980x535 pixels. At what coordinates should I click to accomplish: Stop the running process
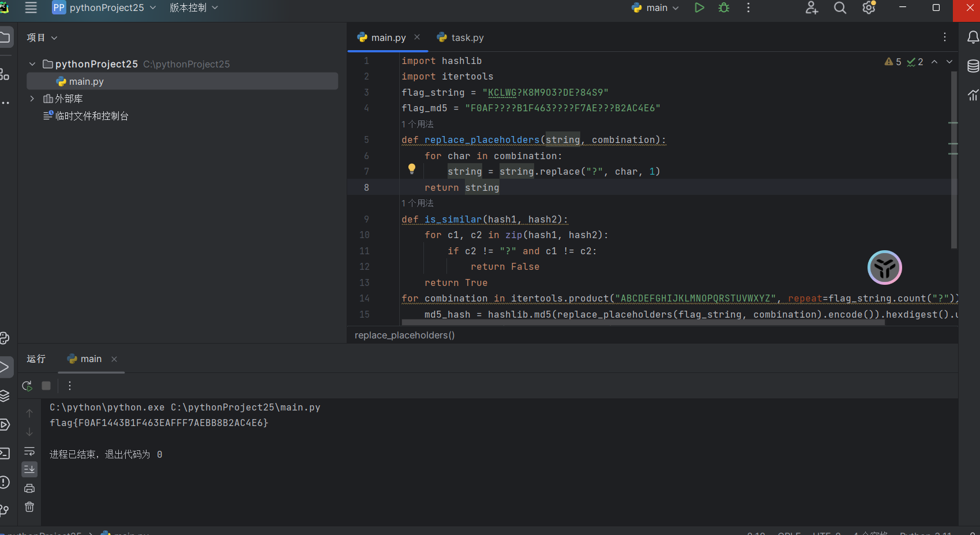[46, 386]
